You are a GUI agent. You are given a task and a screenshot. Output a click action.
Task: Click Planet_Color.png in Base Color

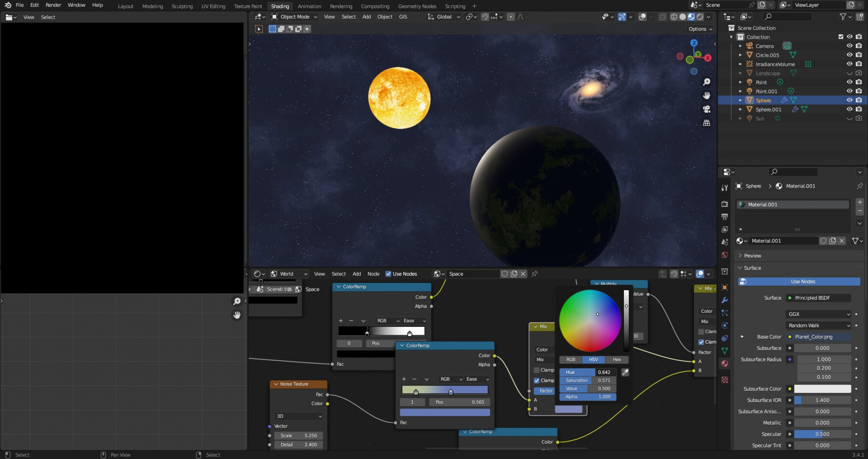point(814,337)
